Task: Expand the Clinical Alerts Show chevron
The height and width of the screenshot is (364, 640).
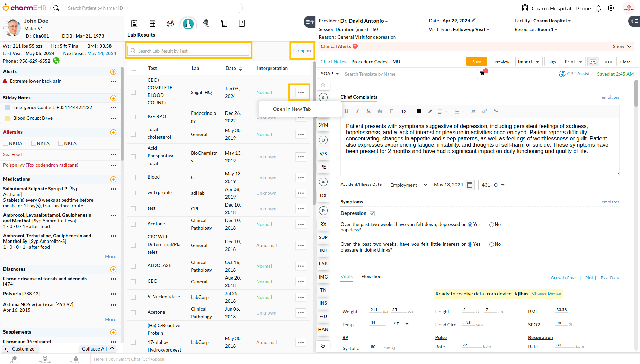Action: click(629, 46)
